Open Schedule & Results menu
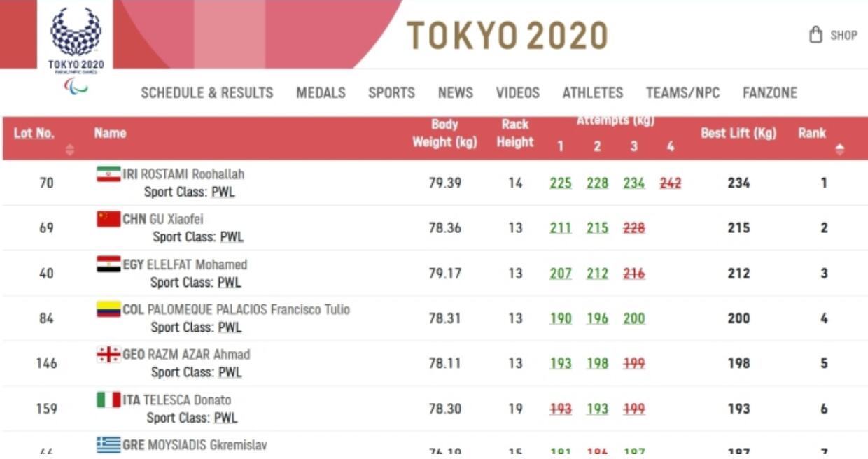The image size is (868, 459). (x=207, y=92)
